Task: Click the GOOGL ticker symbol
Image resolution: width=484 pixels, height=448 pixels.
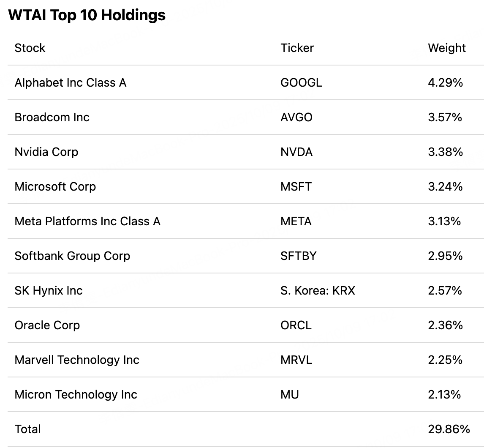Action: (x=301, y=82)
